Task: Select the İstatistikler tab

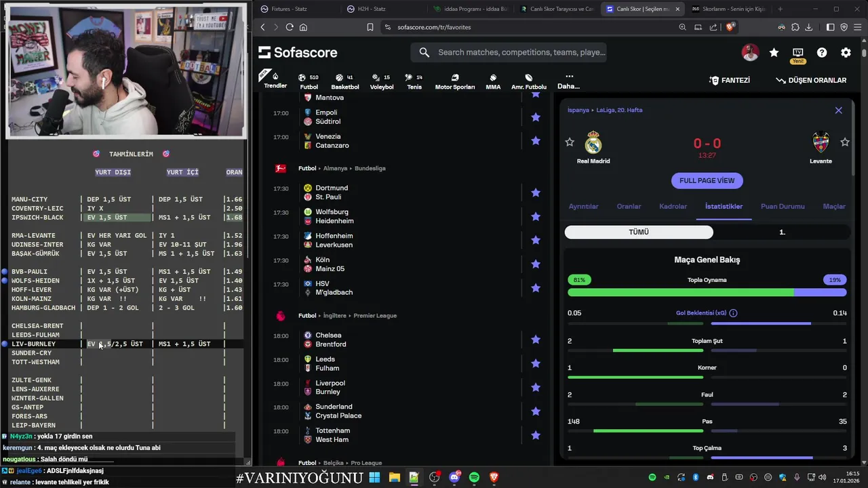Action: tap(724, 207)
